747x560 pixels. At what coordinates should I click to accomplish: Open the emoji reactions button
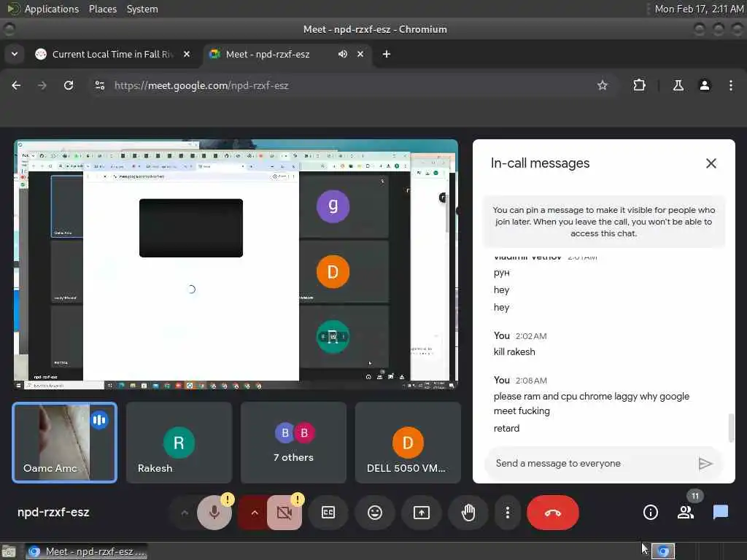point(375,513)
